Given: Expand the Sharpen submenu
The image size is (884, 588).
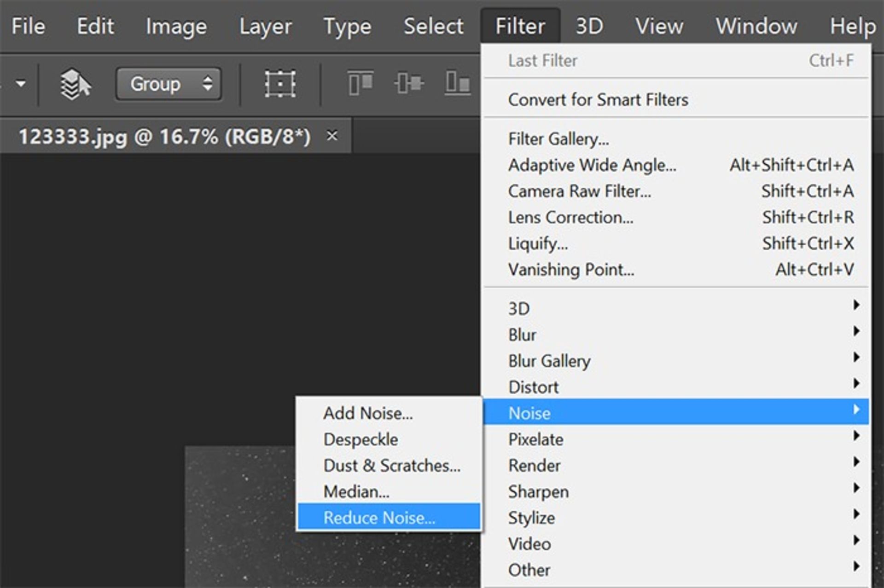Looking at the screenshot, I should click(538, 491).
